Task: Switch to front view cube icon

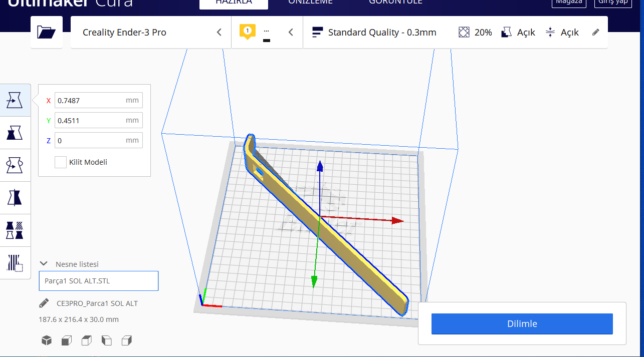Action: (x=66, y=340)
